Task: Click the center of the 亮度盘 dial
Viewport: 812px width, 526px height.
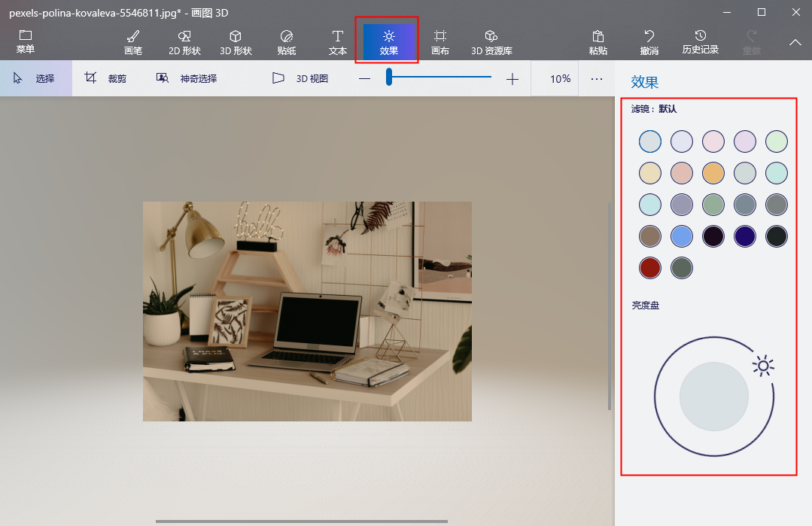Action: 713,397
